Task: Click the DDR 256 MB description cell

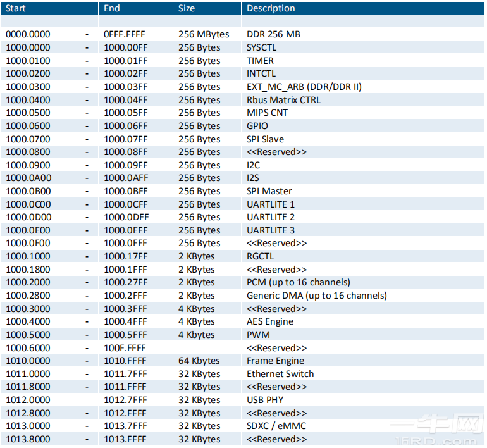Action: coord(273,34)
